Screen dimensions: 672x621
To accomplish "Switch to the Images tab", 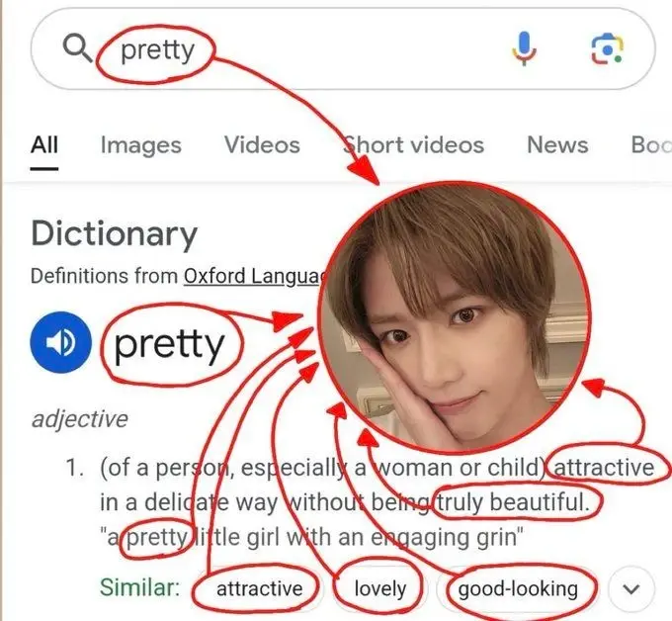I will (x=140, y=145).
